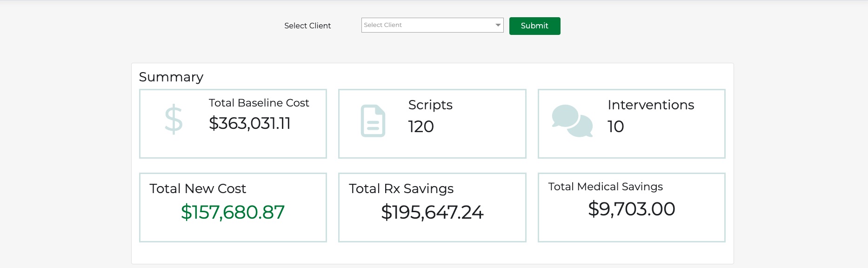The image size is (868, 268).
Task: Click the Interventions count 10
Action: 615,127
